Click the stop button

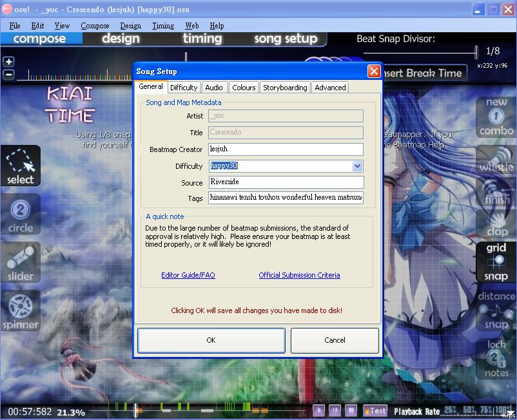coord(351,411)
